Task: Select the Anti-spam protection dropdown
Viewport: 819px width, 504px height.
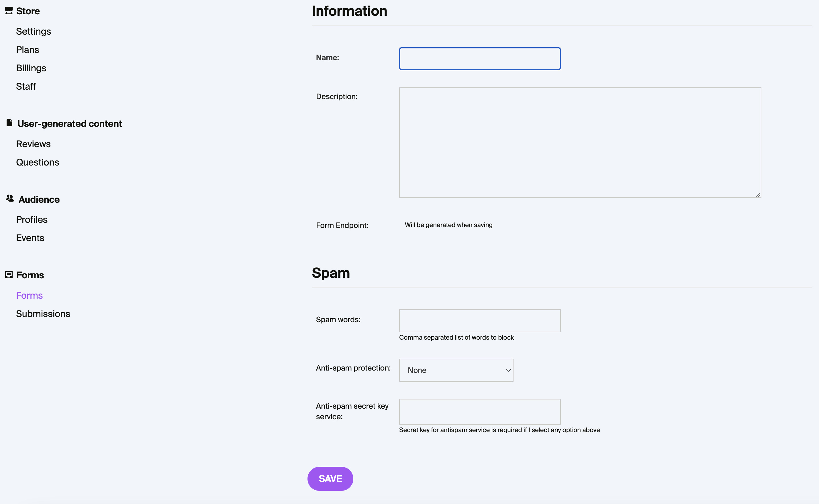Action: [456, 370]
